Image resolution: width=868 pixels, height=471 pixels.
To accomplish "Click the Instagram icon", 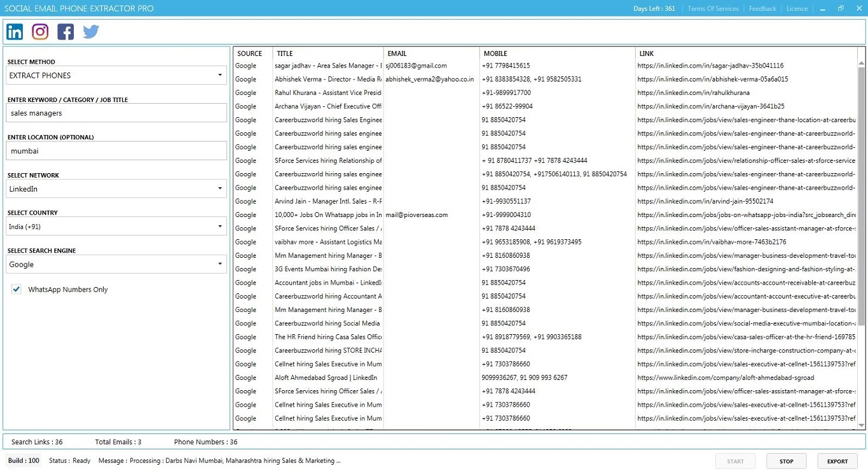I will (x=40, y=32).
